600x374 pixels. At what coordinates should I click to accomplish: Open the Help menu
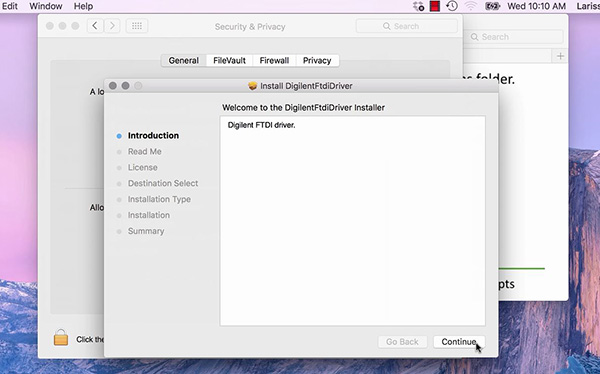83,6
